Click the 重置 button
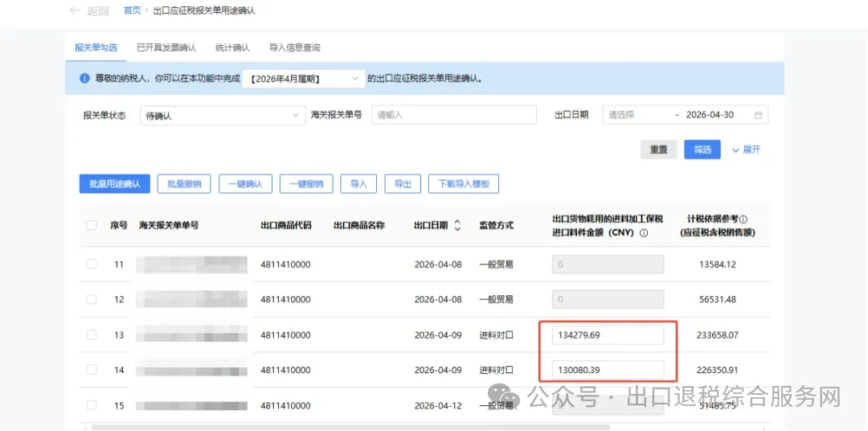868x431 pixels. tap(659, 150)
